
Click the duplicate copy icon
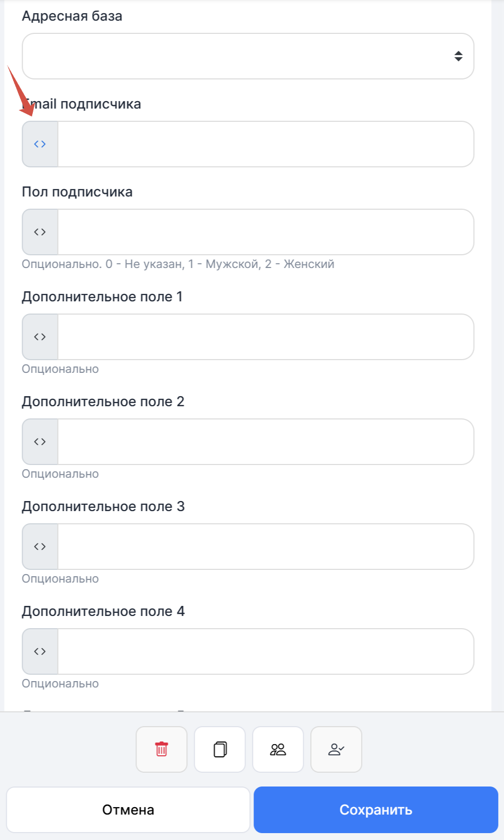tap(220, 749)
